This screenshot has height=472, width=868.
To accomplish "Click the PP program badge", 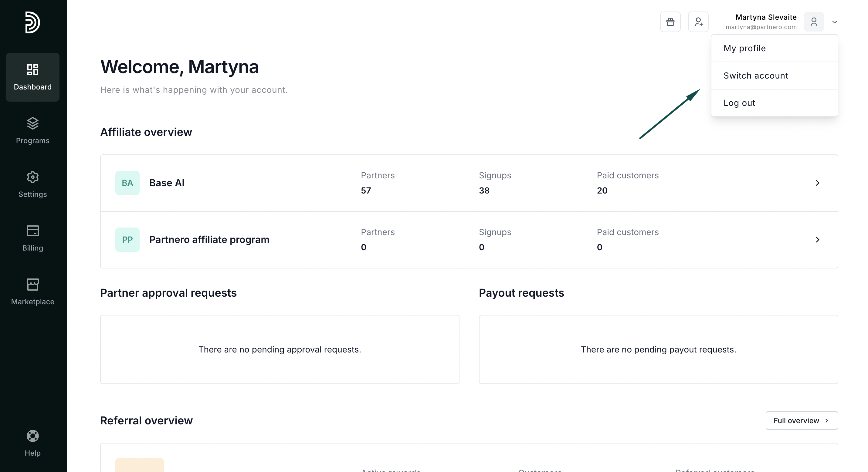I will click(x=127, y=240).
